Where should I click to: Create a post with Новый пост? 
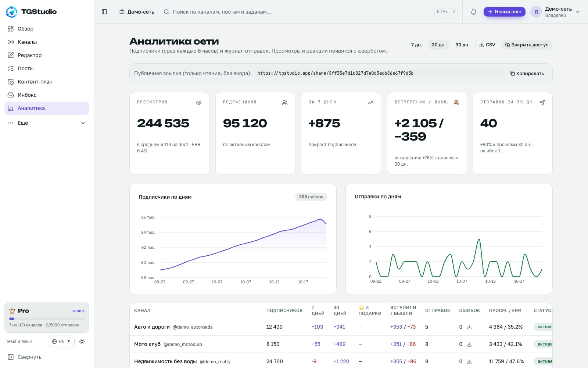click(505, 12)
